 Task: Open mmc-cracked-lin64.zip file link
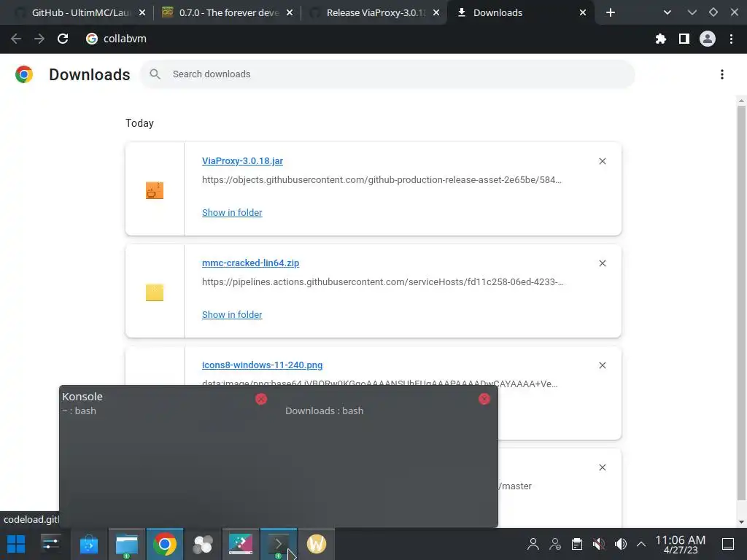click(x=251, y=262)
